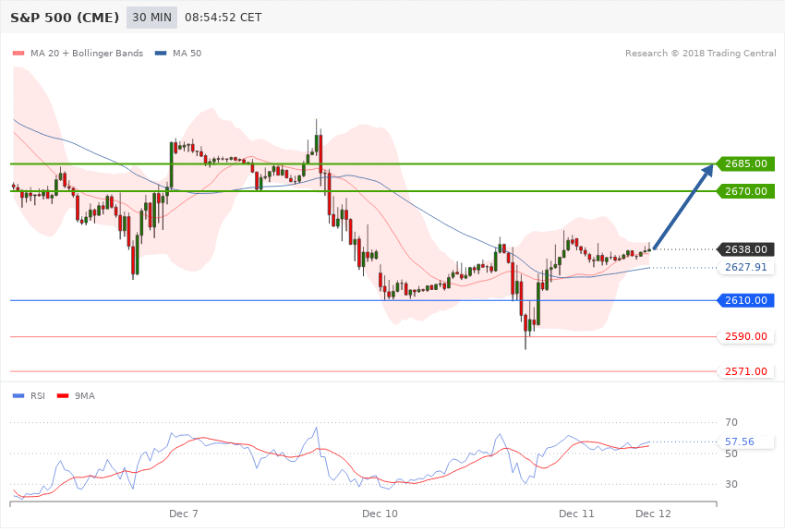Click the 9MA legend label

85,396
